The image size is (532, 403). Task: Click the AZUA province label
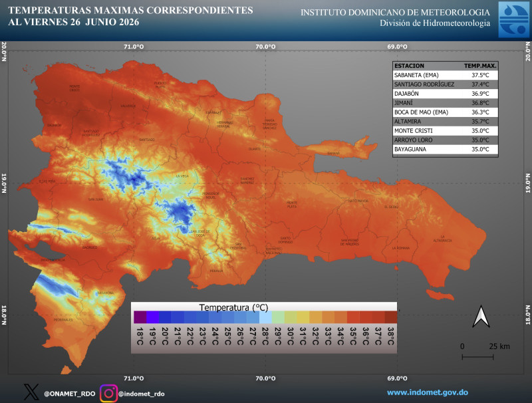(x=156, y=239)
